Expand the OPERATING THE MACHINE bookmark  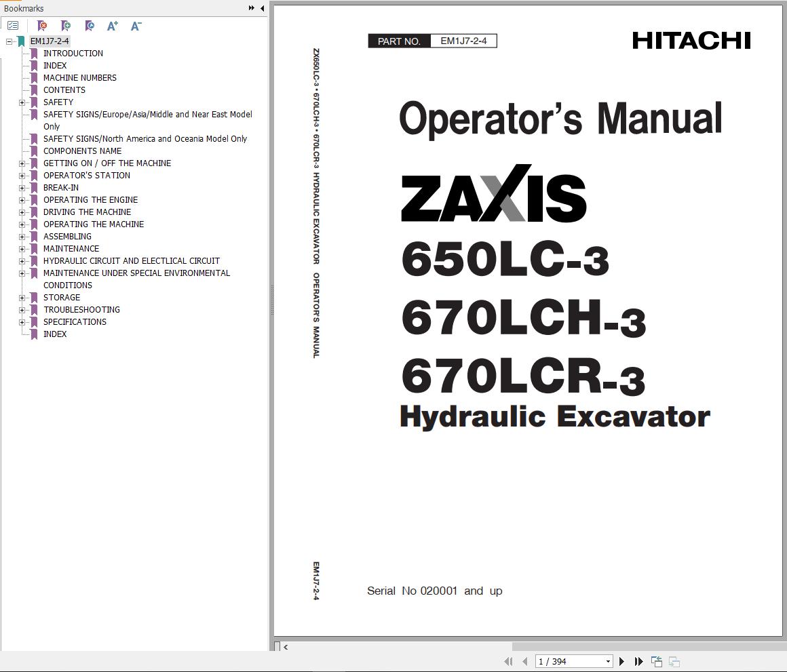pyautogui.click(x=22, y=224)
